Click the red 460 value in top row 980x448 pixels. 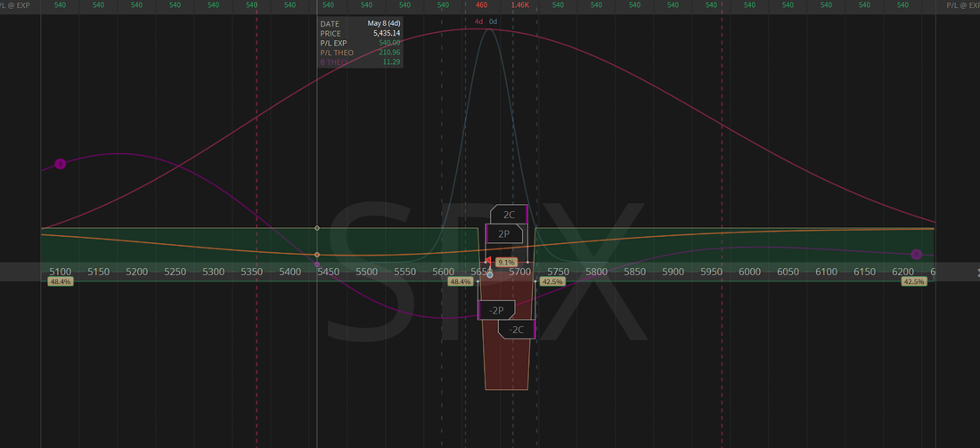coord(481,5)
